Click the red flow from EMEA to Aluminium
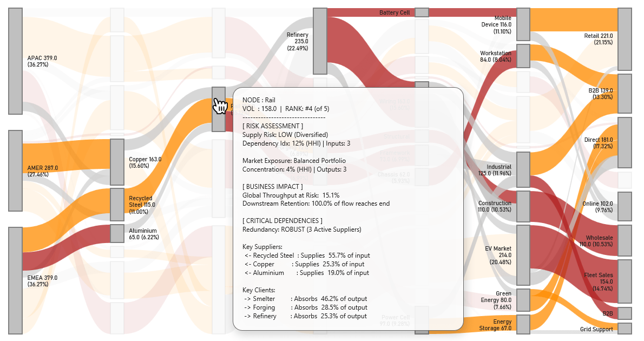This screenshot has width=644, height=341. [x=67, y=248]
